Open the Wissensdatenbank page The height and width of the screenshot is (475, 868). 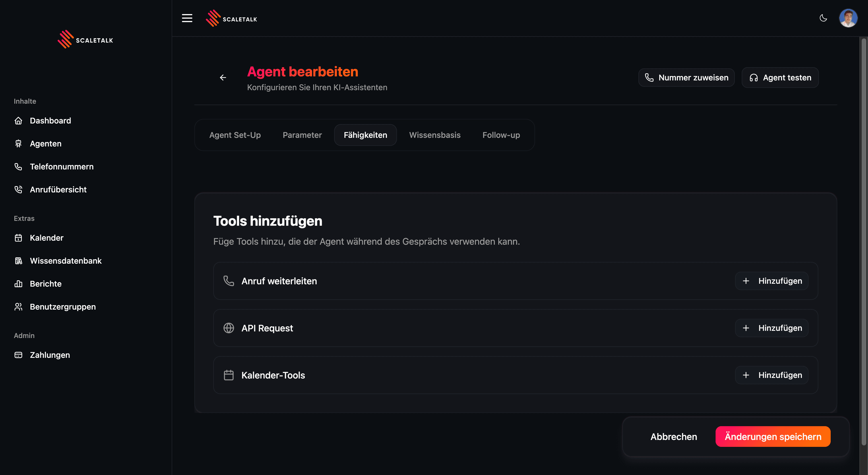[65, 260]
